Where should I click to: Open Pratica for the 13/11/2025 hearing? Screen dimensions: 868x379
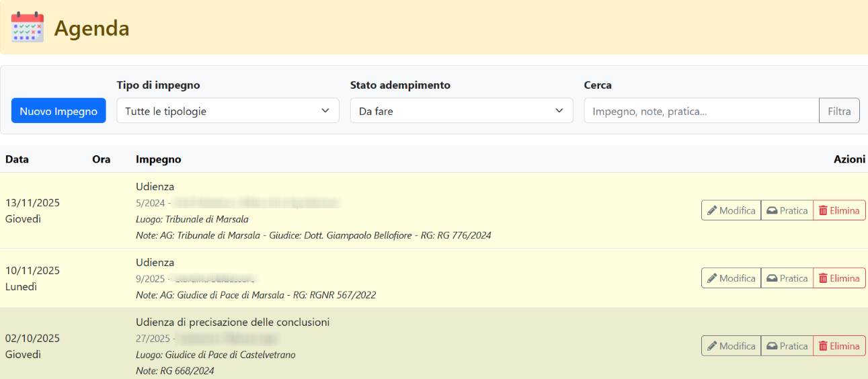point(787,210)
